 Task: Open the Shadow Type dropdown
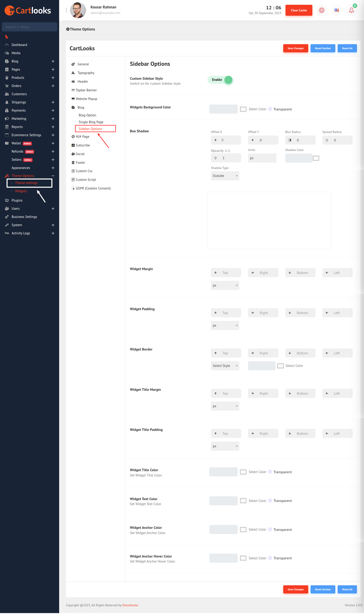coord(225,176)
